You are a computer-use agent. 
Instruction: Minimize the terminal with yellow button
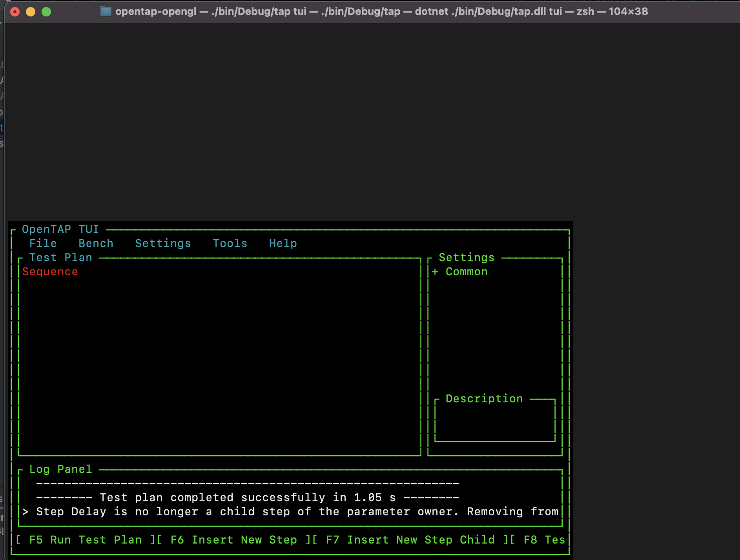[x=31, y=12]
